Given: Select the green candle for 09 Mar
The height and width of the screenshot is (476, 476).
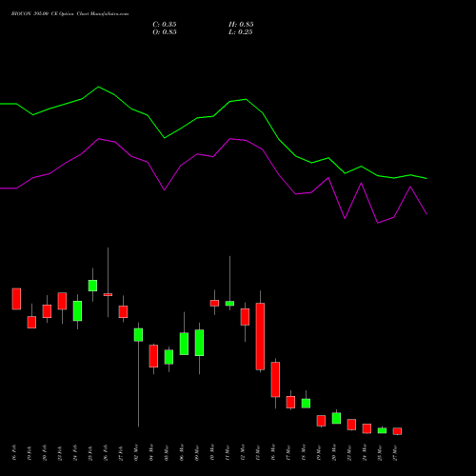Looking at the screenshot, I should [199, 343].
